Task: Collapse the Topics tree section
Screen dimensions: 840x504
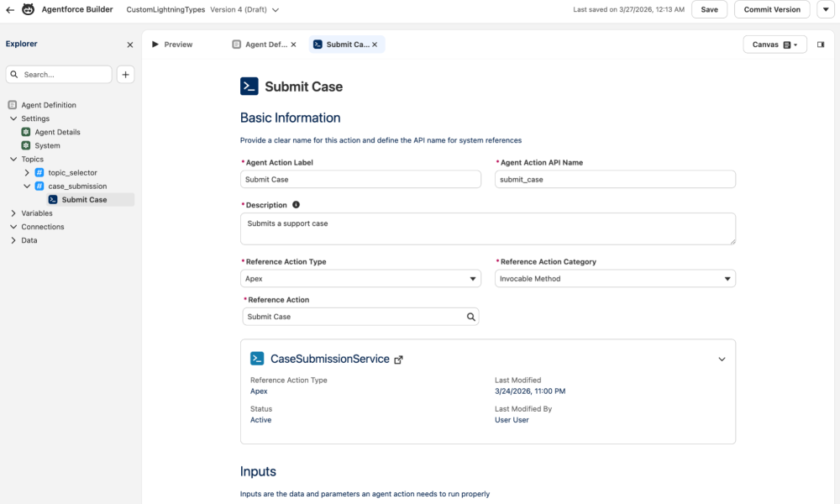Action: (13, 159)
